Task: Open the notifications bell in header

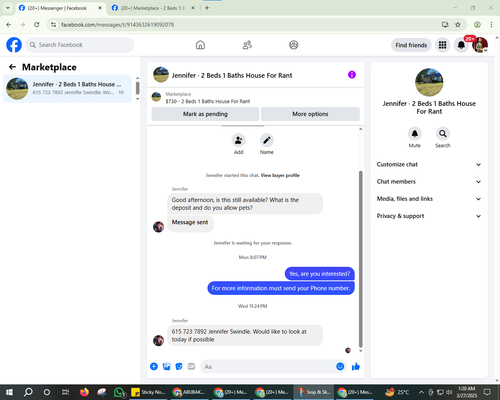Action: (461, 45)
